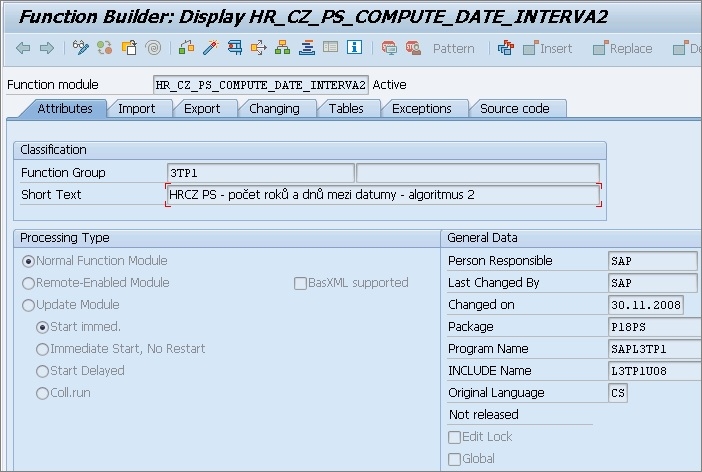
Task: Click the back arrow in toolbar
Action: click(23, 48)
